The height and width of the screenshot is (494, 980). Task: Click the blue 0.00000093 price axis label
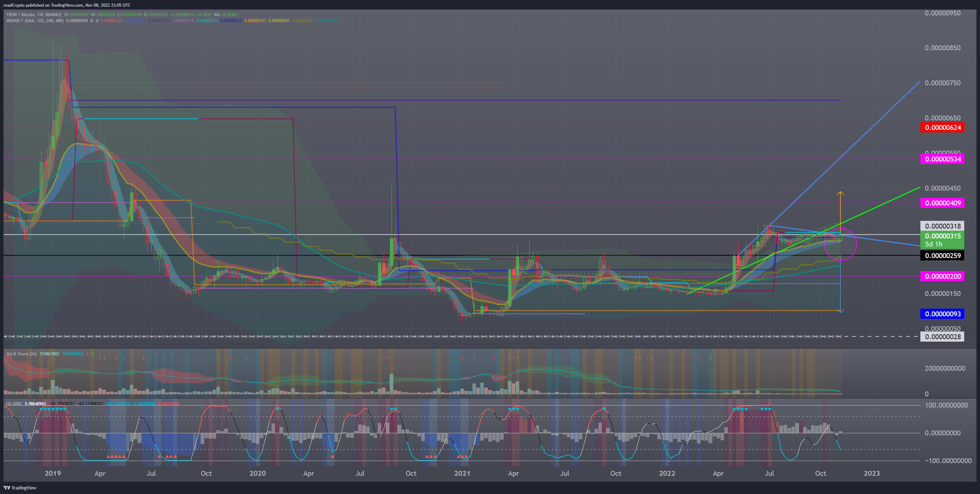click(x=942, y=314)
